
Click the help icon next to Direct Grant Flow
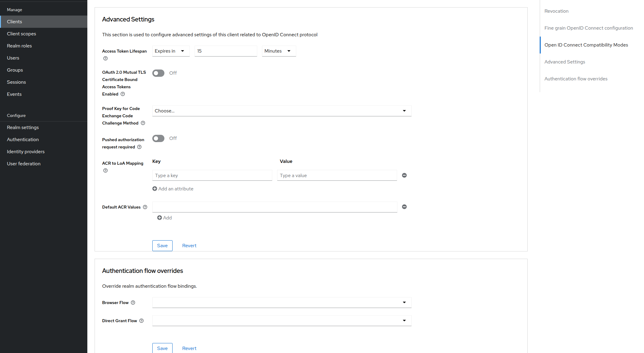[x=141, y=321]
